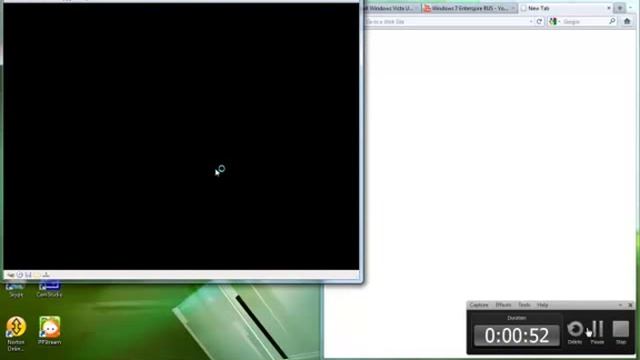The height and width of the screenshot is (360, 640).
Task: Minimize the recorder window
Action: tap(620, 305)
